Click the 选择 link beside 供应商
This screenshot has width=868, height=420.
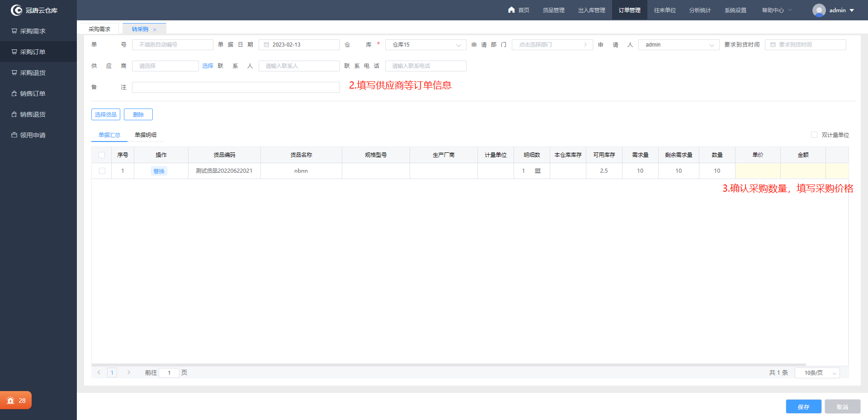208,66
